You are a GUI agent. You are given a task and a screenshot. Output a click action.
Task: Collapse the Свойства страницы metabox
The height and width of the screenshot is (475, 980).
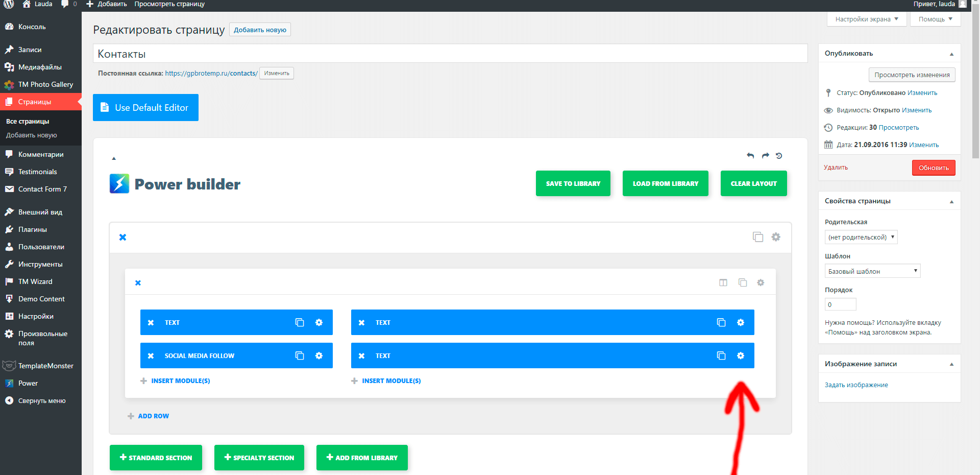pos(951,201)
